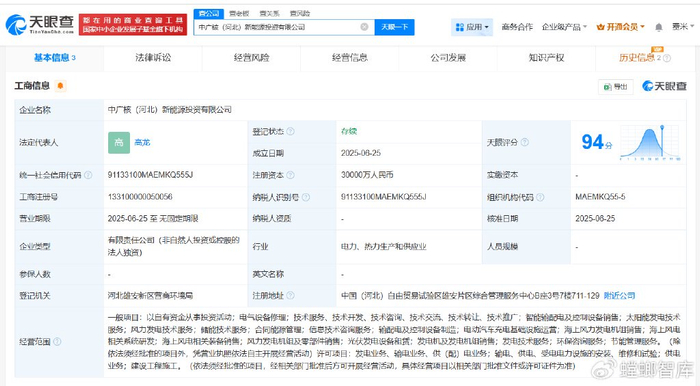700x386 pixels.
Task: Expand the 应用 dropdown
Action: [472, 27]
